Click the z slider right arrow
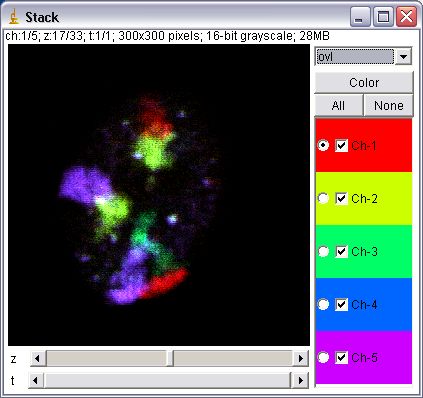 pyautogui.click(x=301, y=359)
